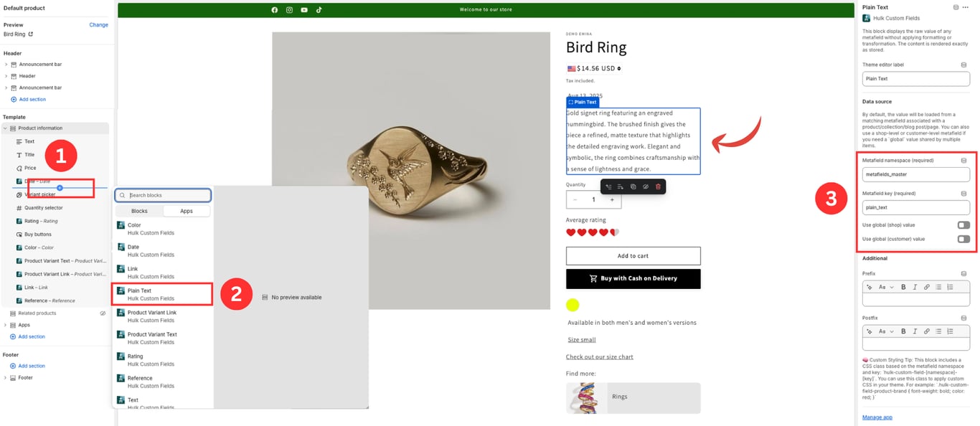Click the bulleted list icon in Prefix editor

938,287
